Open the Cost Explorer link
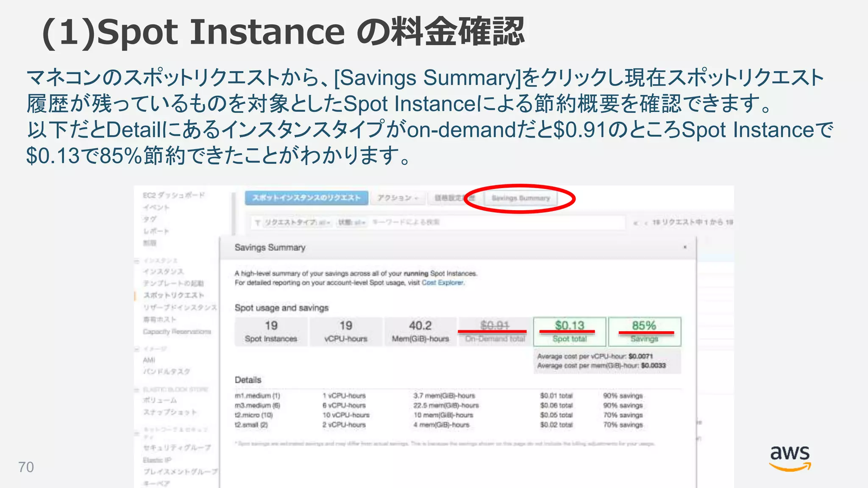The height and width of the screenshot is (488, 868). click(443, 283)
